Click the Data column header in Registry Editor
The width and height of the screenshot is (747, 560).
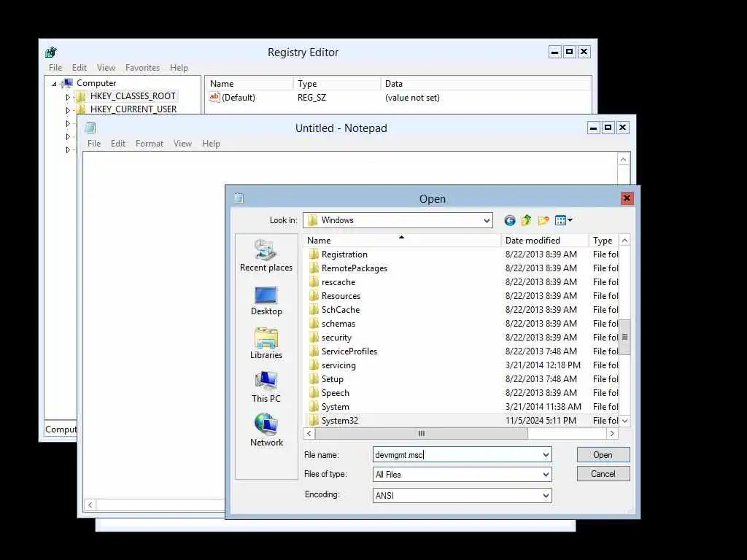486,84
